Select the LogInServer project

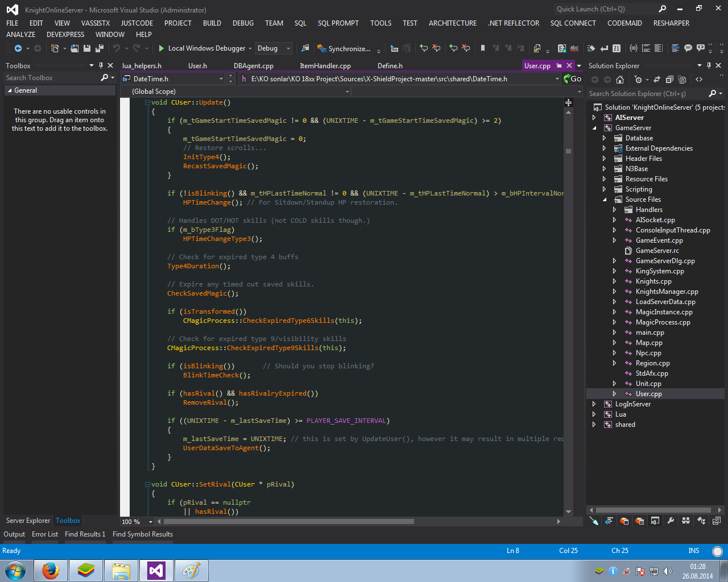[x=632, y=404]
